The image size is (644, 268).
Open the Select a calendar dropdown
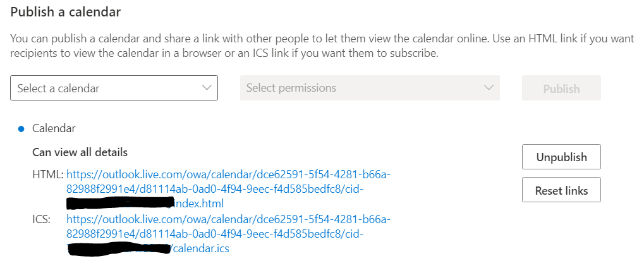click(x=114, y=88)
